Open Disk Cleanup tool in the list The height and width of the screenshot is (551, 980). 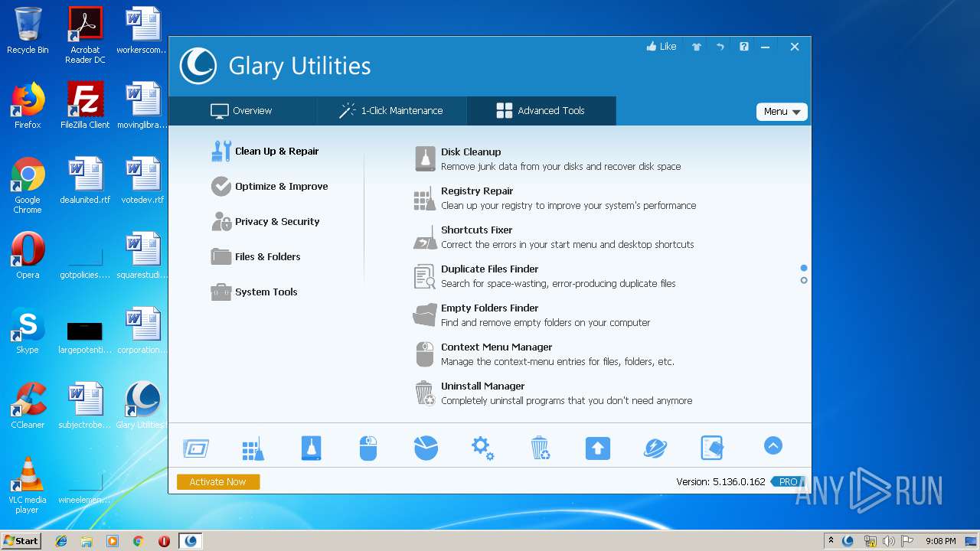click(x=547, y=158)
